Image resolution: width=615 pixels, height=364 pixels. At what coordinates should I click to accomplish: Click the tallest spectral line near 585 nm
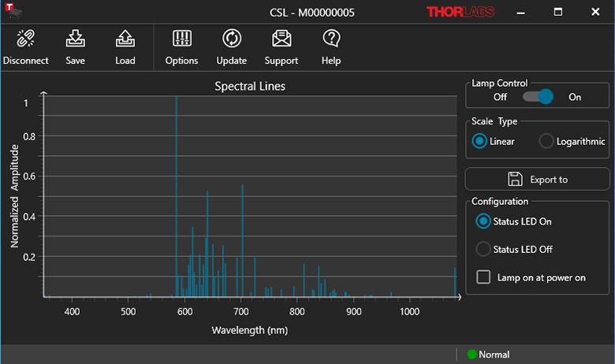point(176,197)
